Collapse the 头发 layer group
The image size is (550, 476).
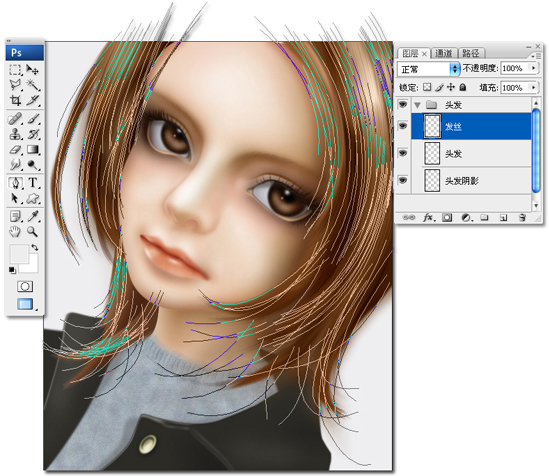417,105
